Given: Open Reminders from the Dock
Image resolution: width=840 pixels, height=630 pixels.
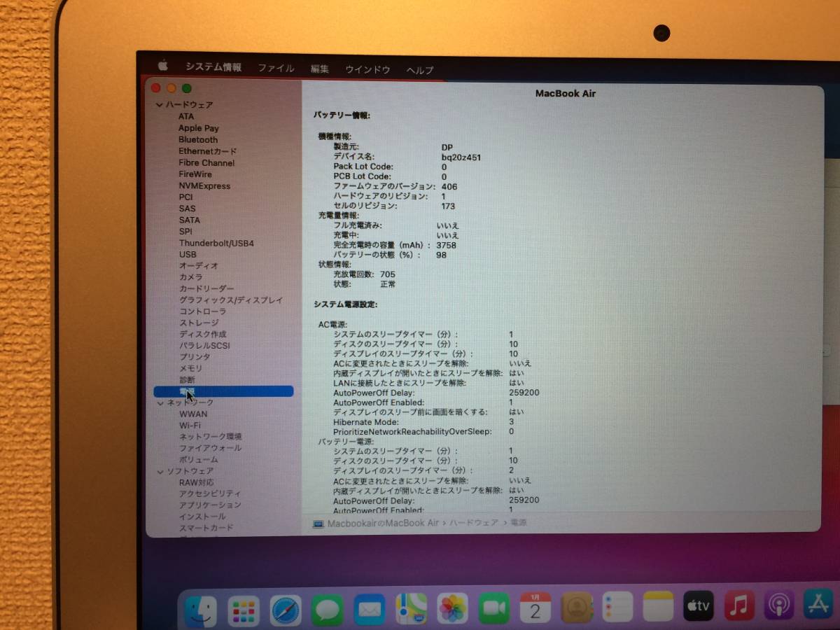Looking at the screenshot, I should [x=618, y=606].
